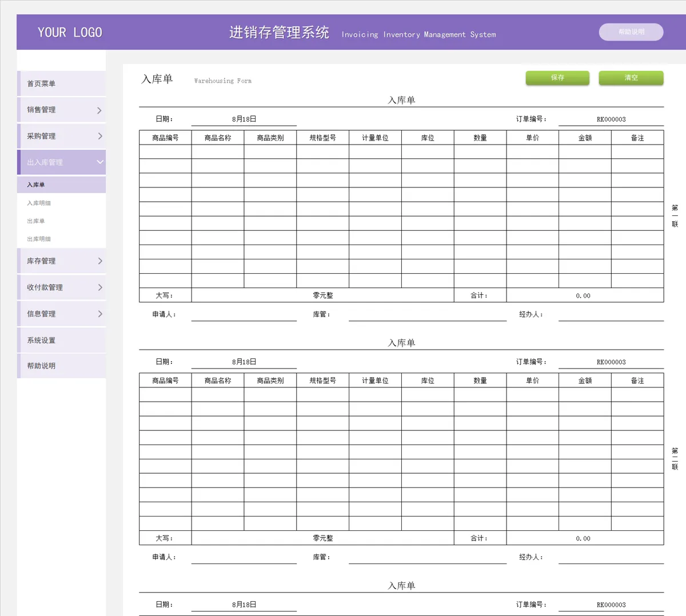Click the 零元整 cell in first form

[323, 295]
